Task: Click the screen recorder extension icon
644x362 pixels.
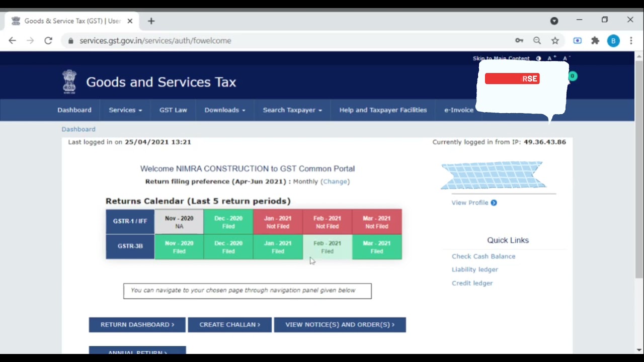Action: pyautogui.click(x=577, y=41)
